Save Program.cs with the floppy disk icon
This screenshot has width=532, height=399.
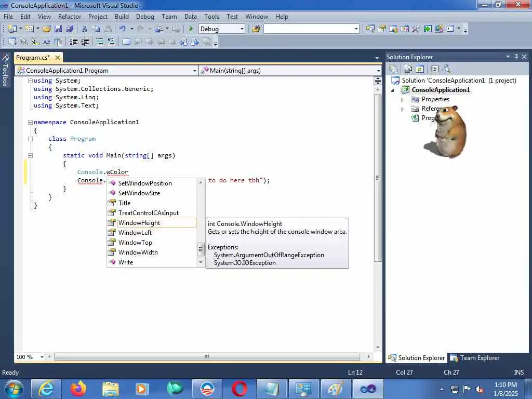coord(58,29)
